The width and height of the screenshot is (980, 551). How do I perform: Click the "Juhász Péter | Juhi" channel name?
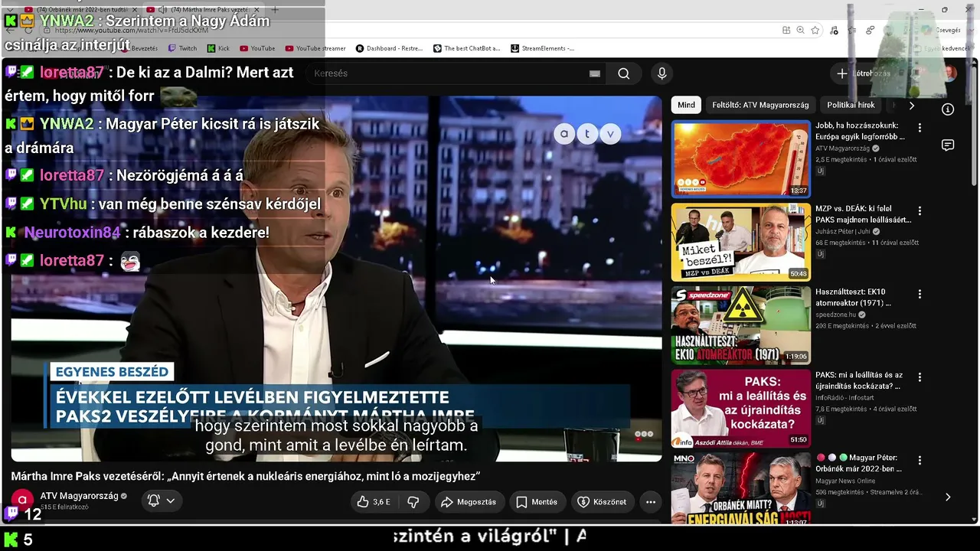(842, 231)
